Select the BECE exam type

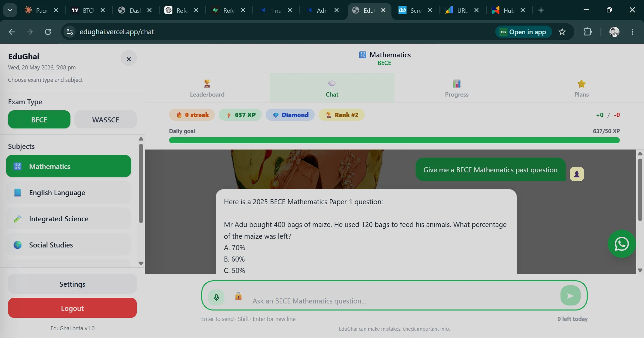pyautogui.click(x=39, y=119)
